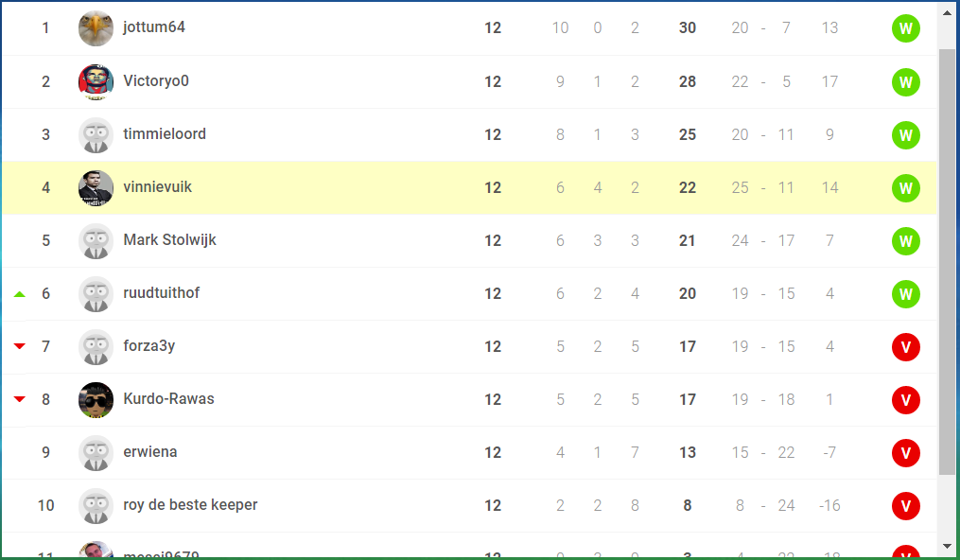Select Kurdo-Rawas sunglasses avatar

coord(96,399)
